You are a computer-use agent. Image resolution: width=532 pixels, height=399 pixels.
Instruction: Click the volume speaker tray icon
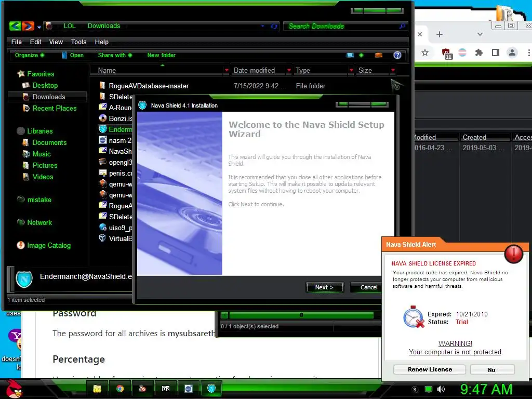coord(441,389)
